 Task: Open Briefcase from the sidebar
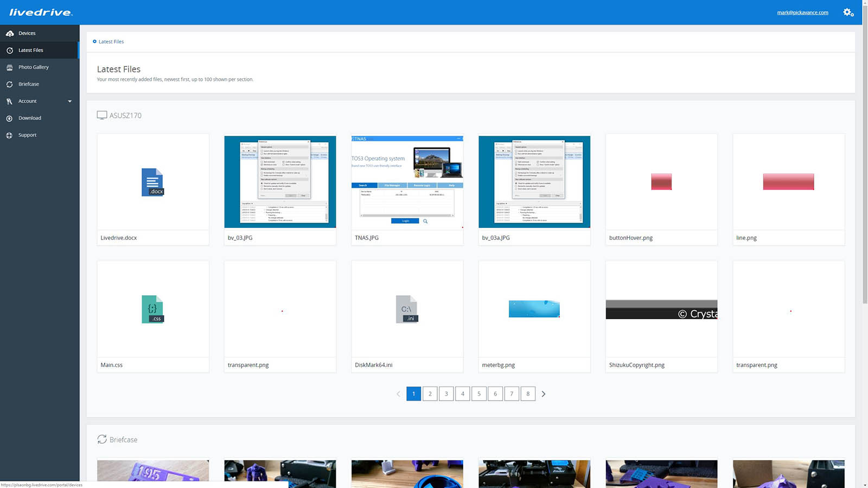coord(40,84)
